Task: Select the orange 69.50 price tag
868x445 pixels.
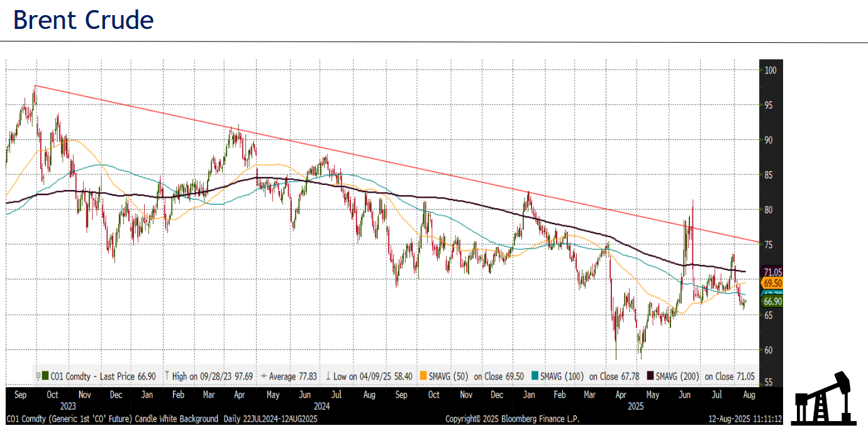Action: click(x=771, y=284)
